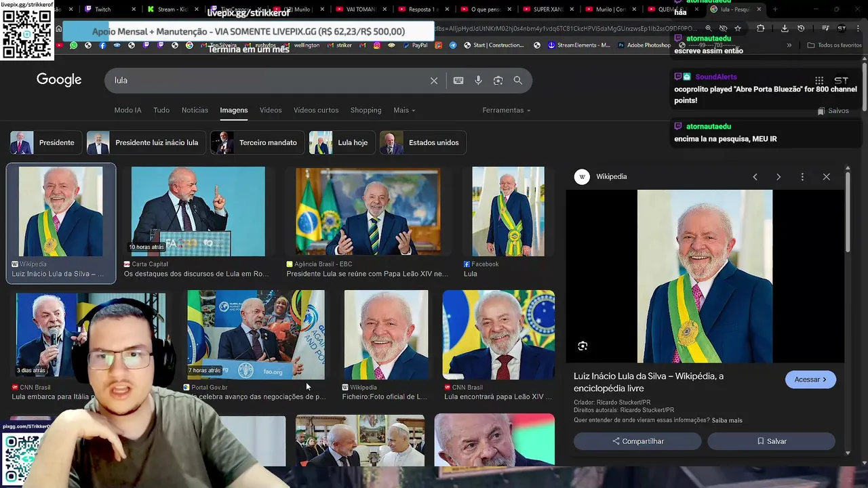This screenshot has height=488, width=868.
Task: Click the magnifying glass search button
Action: [x=518, y=81]
